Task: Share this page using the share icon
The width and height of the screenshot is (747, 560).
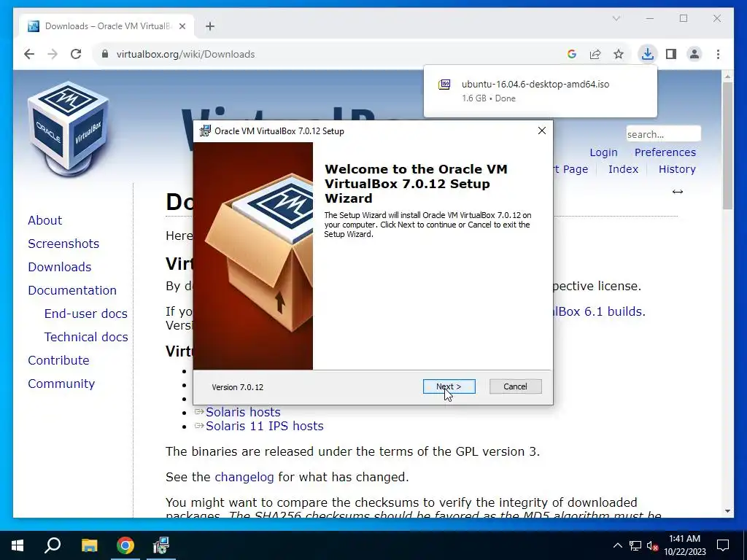Action: (595, 54)
